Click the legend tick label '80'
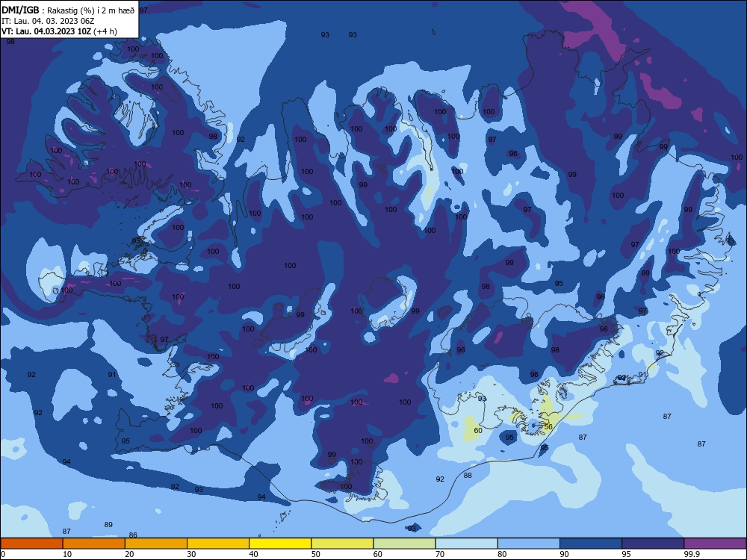The width and height of the screenshot is (747, 560). coord(502,554)
